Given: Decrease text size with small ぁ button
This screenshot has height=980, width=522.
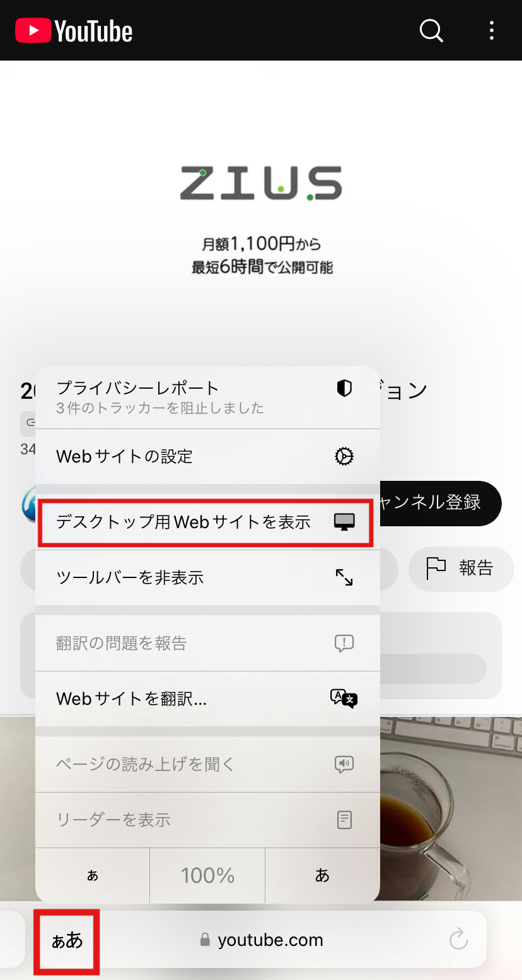Looking at the screenshot, I should [93, 875].
